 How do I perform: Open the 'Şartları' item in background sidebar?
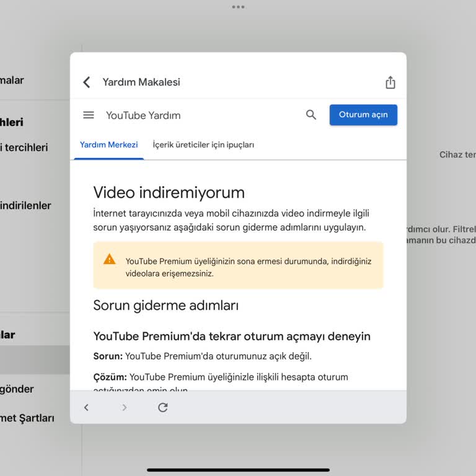[x=27, y=418]
